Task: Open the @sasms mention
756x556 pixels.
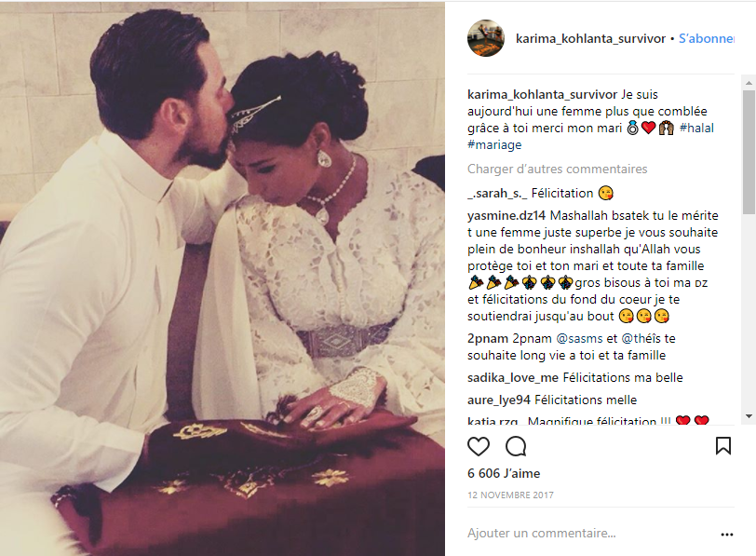Action: pos(579,338)
